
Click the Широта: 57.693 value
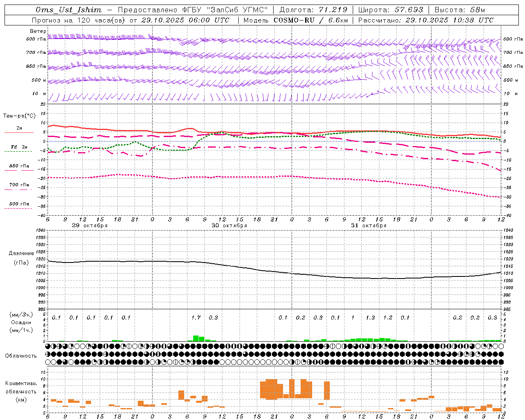coord(390,10)
